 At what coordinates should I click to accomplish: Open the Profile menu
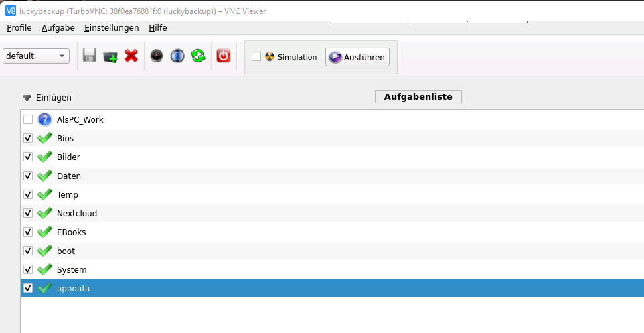click(x=19, y=28)
